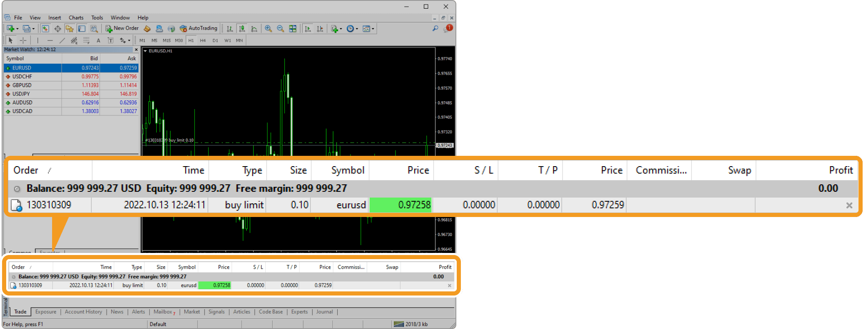
Task: Click the Default profile in status bar
Action: click(158, 324)
